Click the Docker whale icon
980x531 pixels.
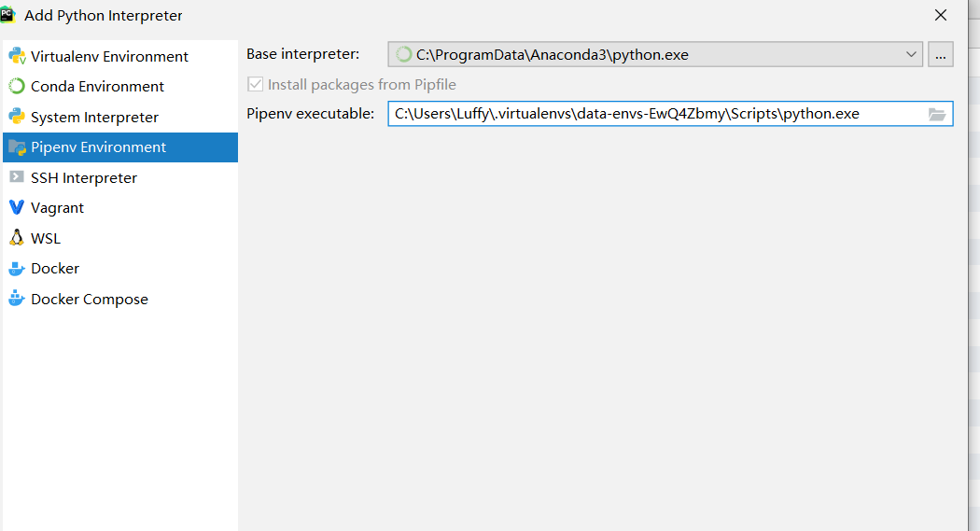click(x=17, y=269)
